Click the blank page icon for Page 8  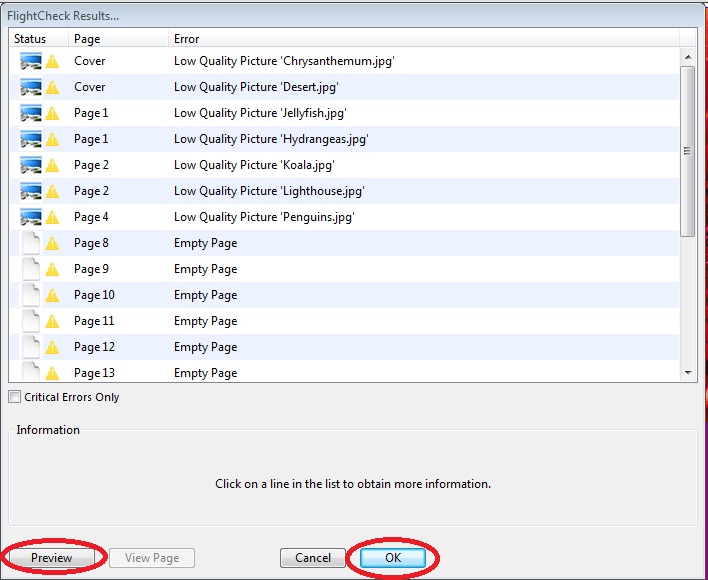(31, 243)
